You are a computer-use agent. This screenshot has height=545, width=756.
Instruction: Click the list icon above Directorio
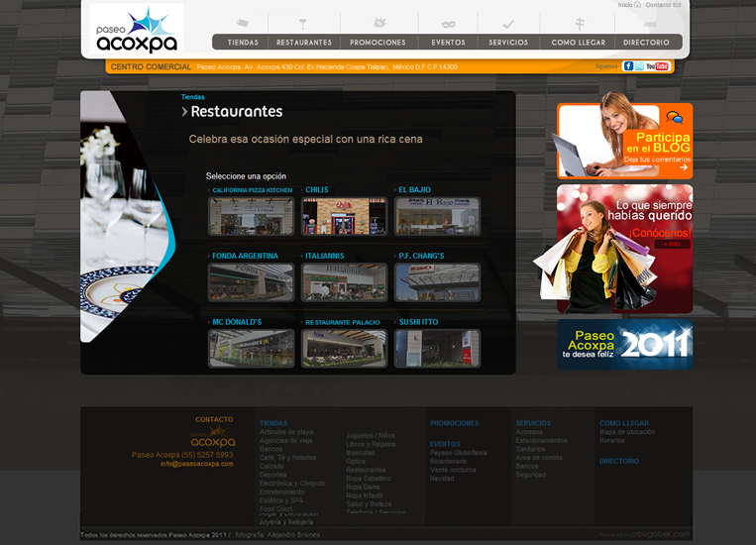(x=650, y=24)
